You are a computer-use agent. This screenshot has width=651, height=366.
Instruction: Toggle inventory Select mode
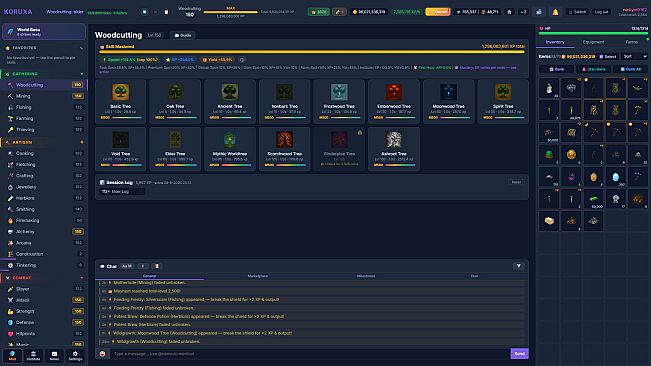click(x=608, y=56)
